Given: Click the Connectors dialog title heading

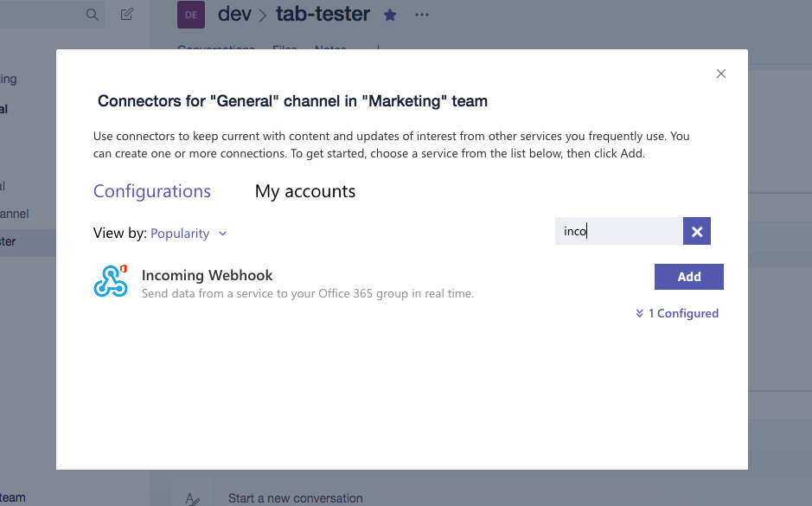Looking at the screenshot, I should (292, 101).
